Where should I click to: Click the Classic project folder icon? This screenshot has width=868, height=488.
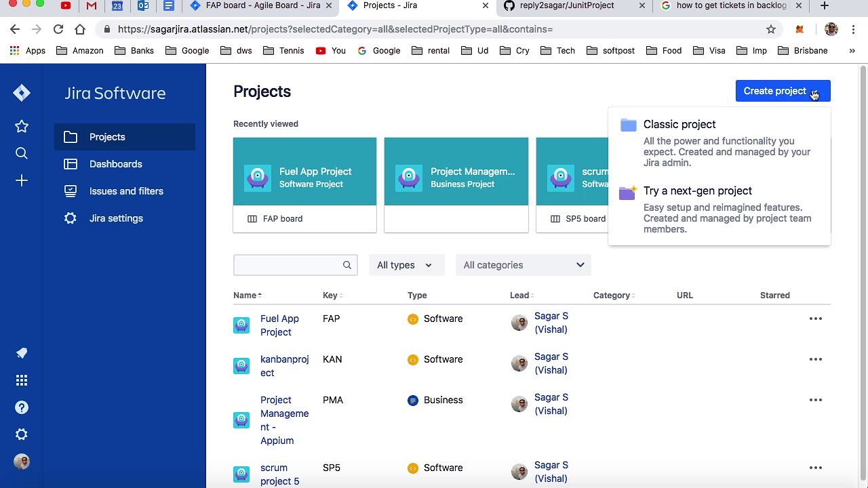tap(629, 125)
